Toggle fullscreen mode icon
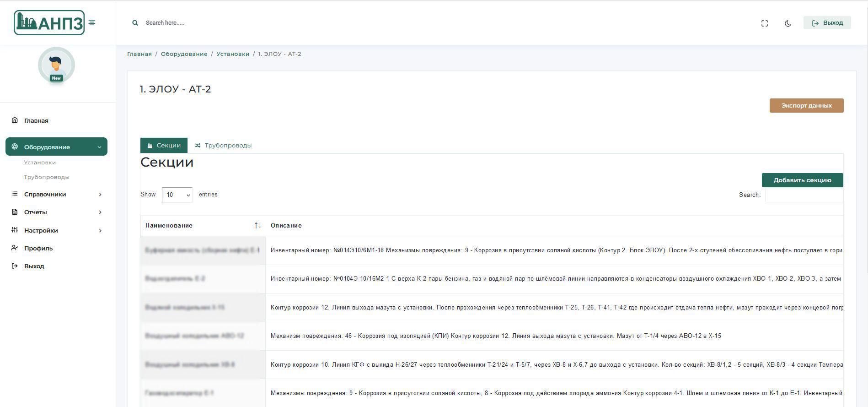 [764, 23]
